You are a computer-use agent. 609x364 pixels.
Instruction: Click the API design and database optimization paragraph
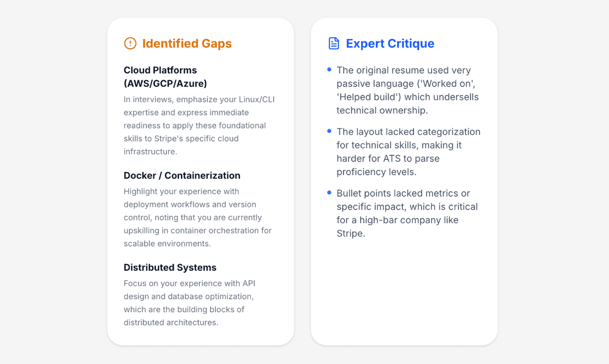point(188,303)
